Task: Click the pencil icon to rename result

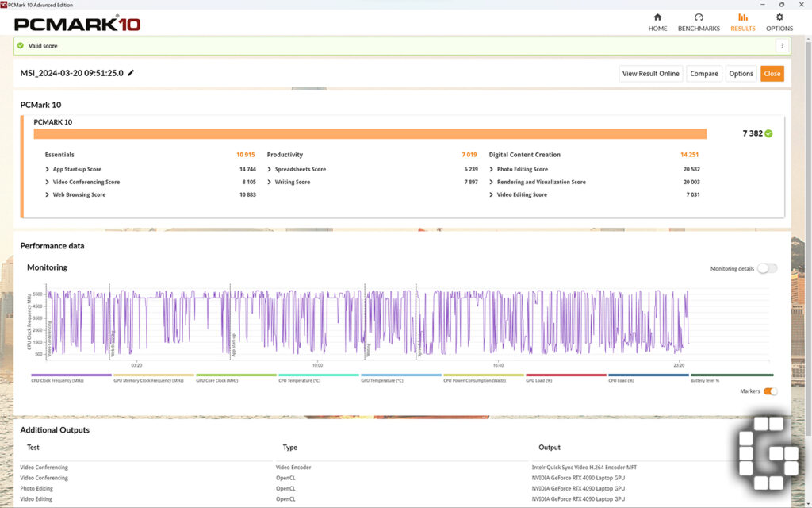Action: click(131, 73)
